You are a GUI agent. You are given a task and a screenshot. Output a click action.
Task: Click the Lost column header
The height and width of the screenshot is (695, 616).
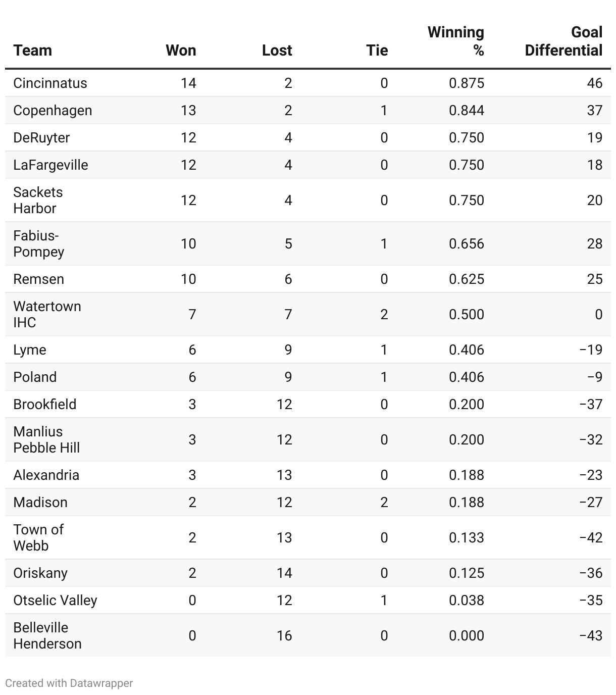(x=277, y=51)
